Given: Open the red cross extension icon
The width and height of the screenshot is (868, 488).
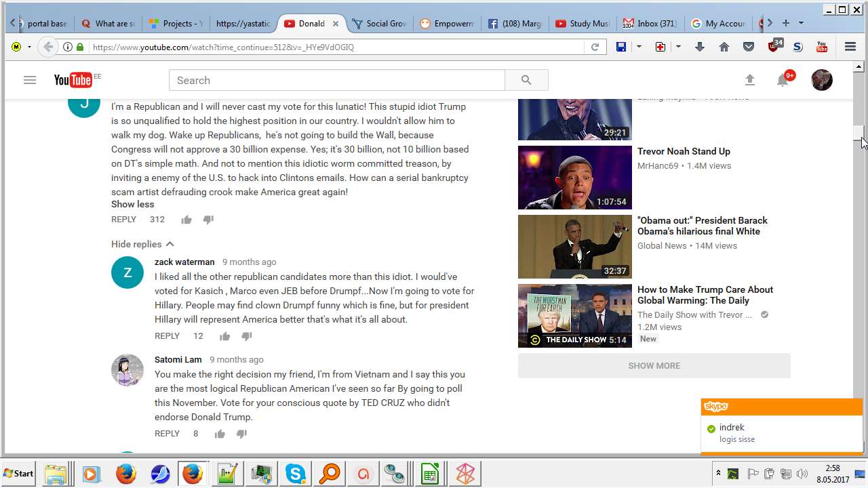Looking at the screenshot, I should coord(660,47).
